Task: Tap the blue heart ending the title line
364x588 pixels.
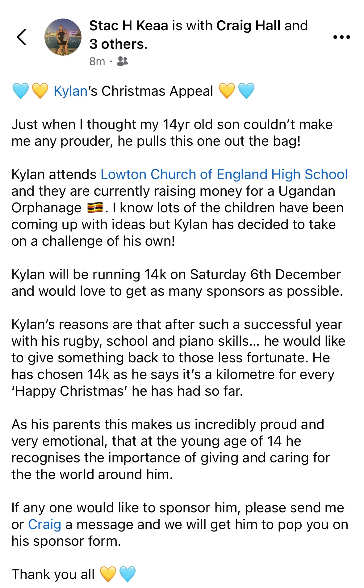Action: click(x=246, y=91)
